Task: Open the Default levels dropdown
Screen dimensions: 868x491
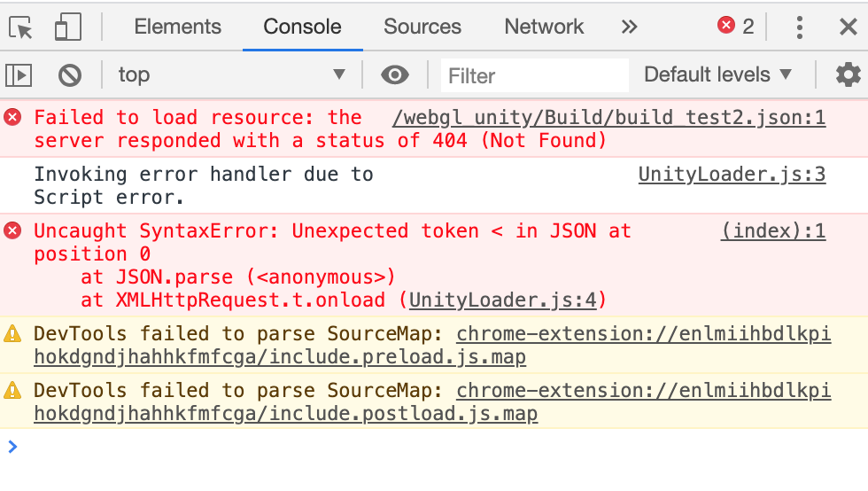Action: [717, 75]
